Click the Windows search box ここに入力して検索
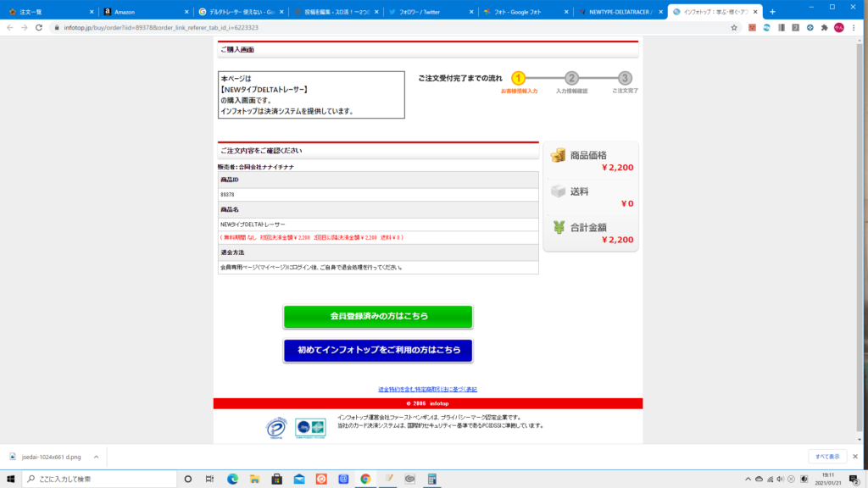The height and width of the screenshot is (488, 868). tap(100, 480)
